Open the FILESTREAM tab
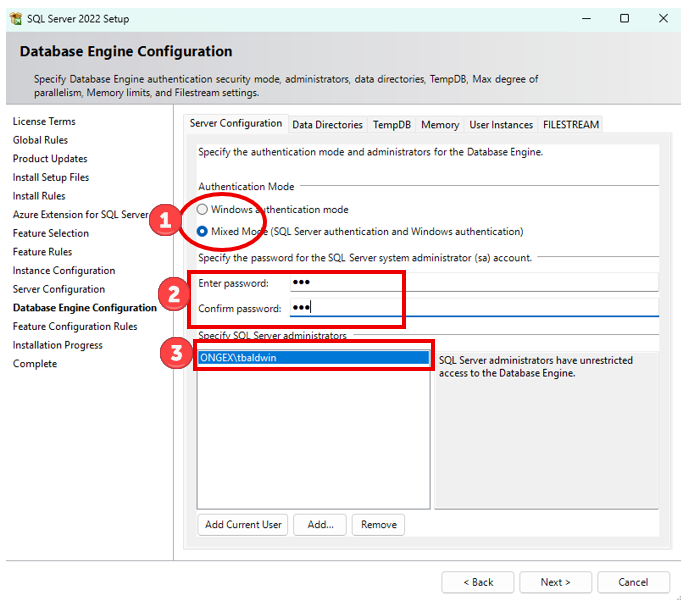The height and width of the screenshot is (600, 681). pyautogui.click(x=570, y=125)
